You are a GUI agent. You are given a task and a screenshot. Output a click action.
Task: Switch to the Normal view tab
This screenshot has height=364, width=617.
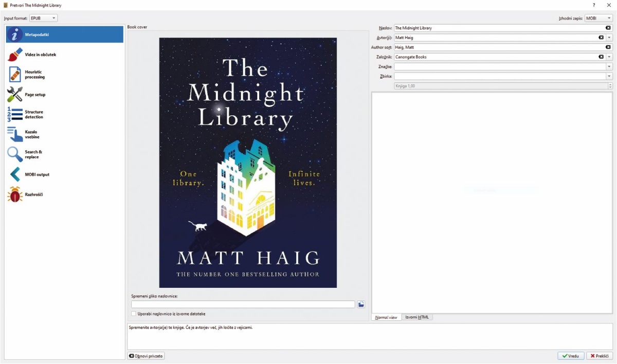tap(386, 317)
